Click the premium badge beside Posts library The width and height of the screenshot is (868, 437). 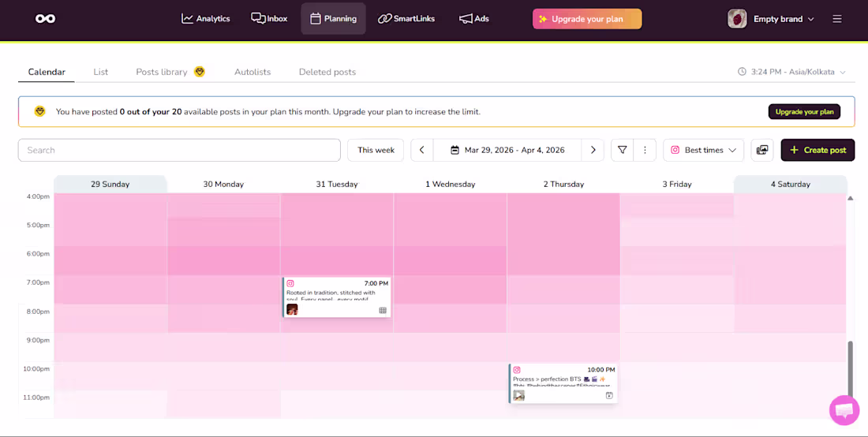(x=200, y=71)
